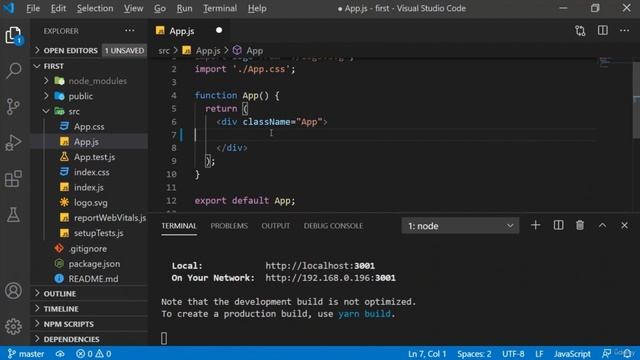Open the Terminal menu
640x360 pixels.
[x=220, y=8]
